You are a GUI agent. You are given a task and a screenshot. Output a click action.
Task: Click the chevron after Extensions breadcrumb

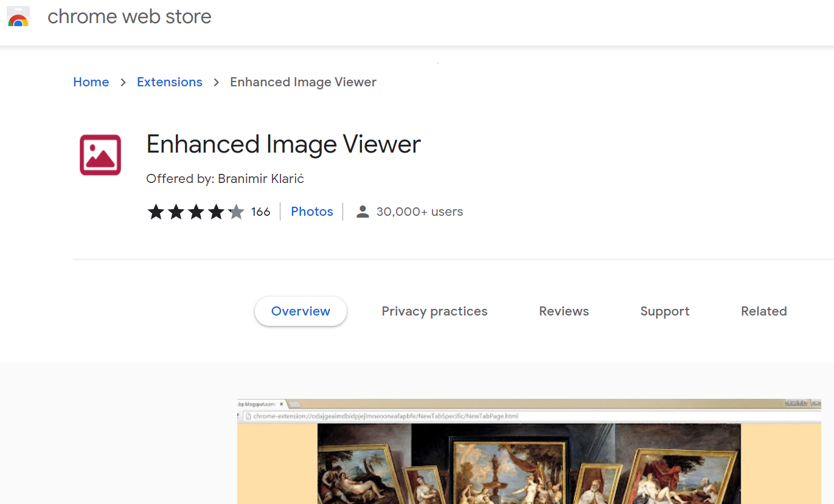(216, 82)
